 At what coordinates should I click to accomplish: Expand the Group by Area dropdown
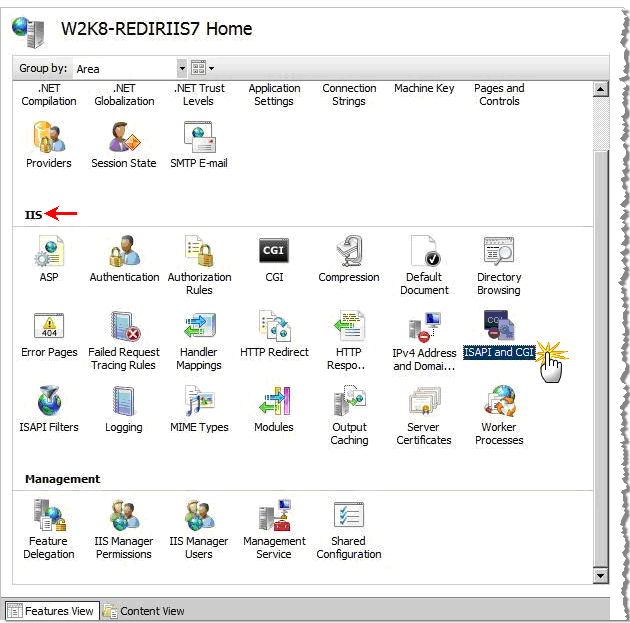tap(182, 68)
